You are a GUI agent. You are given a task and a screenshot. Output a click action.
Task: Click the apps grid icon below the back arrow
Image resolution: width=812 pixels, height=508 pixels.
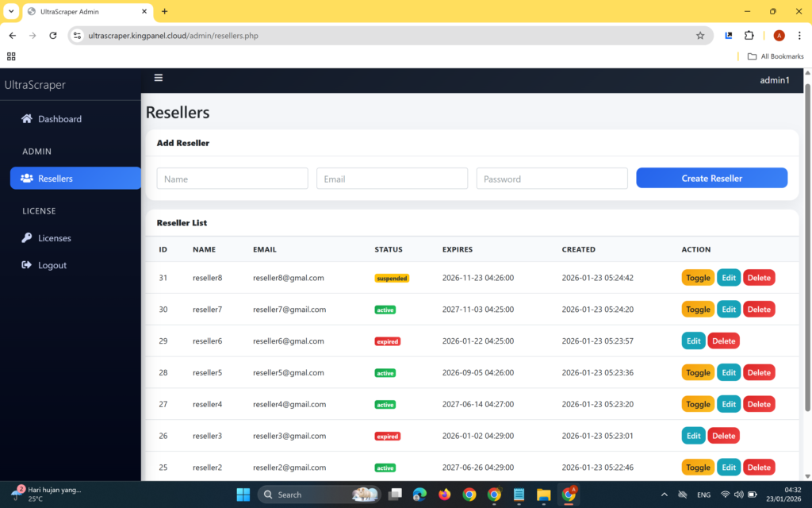click(x=11, y=56)
